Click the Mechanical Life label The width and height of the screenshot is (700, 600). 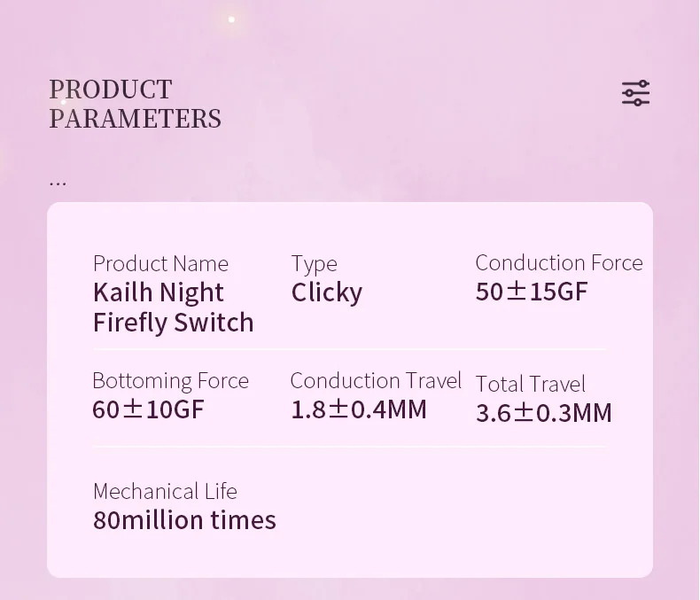click(165, 491)
